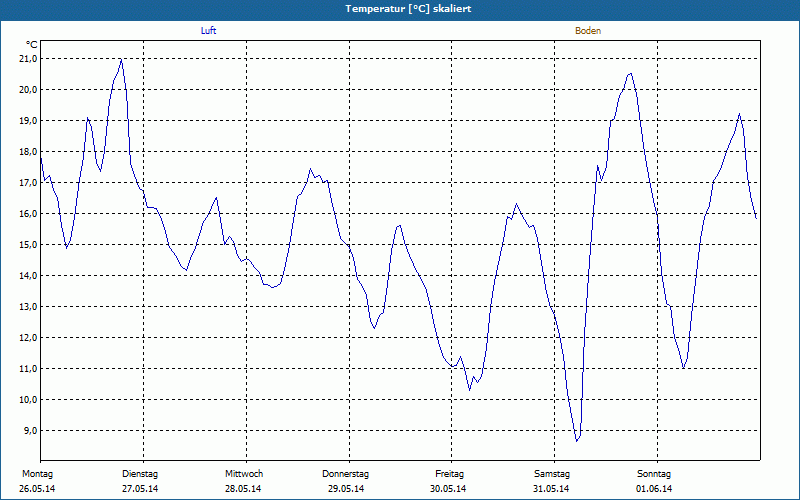Image resolution: width=800 pixels, height=500 pixels.
Task: Click the '19,0' y-axis value
Action: tap(29, 121)
